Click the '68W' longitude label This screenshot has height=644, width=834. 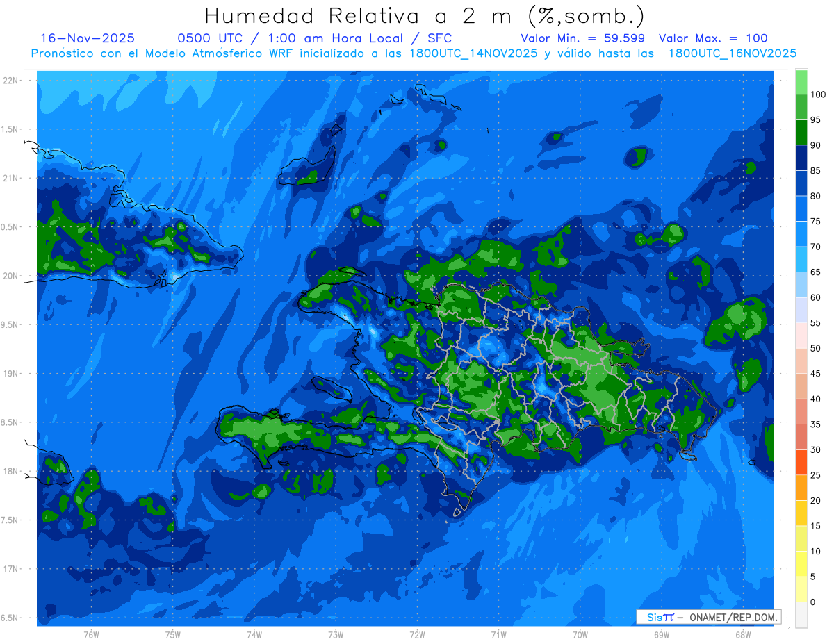pos(743,635)
